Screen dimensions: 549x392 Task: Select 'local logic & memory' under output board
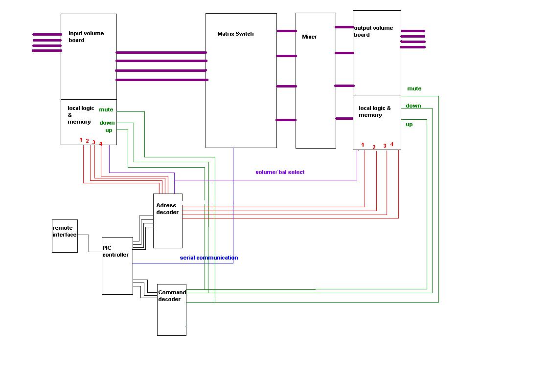coord(375,111)
